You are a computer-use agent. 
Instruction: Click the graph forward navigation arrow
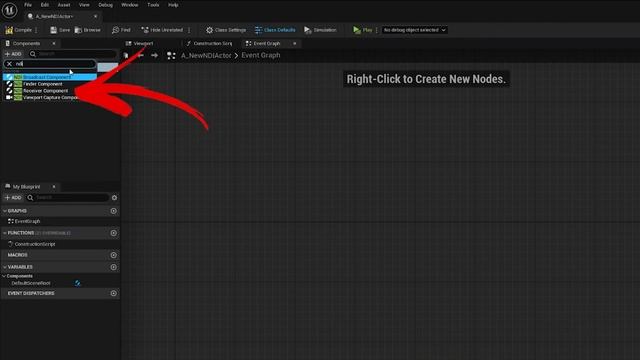(x=155, y=56)
